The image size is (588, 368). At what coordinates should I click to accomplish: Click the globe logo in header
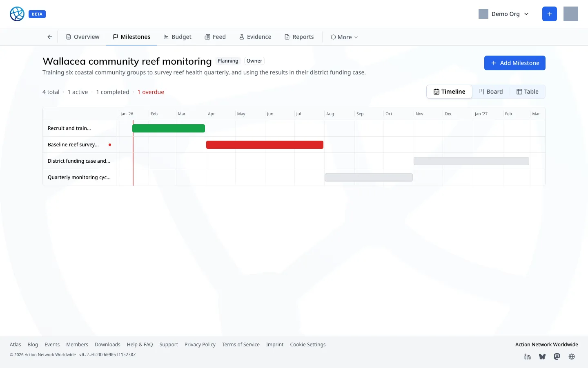(x=17, y=14)
